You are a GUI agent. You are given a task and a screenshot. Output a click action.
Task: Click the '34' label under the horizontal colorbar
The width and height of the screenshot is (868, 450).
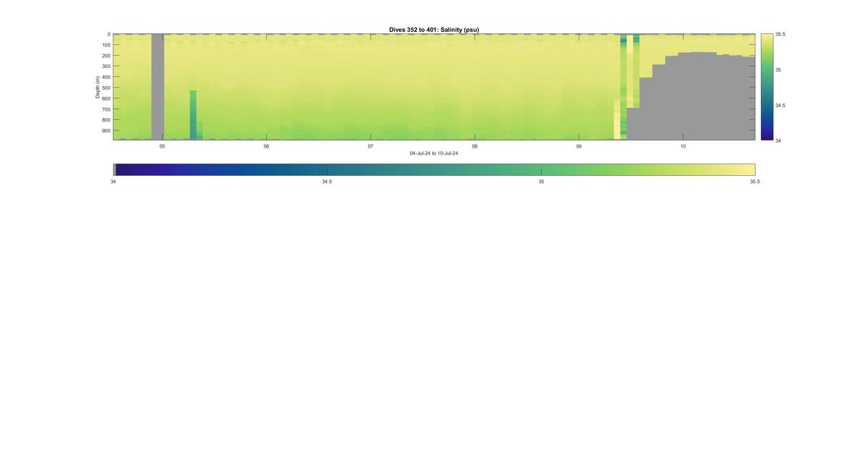[x=114, y=182]
